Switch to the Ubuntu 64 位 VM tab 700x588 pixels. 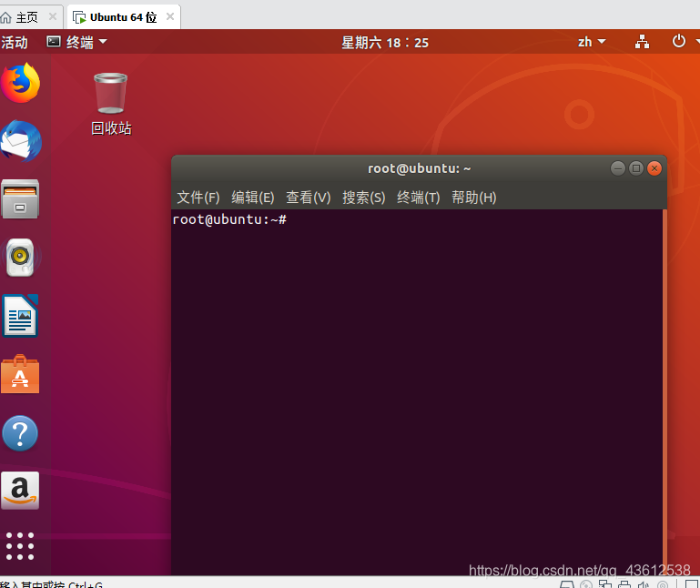(x=123, y=17)
